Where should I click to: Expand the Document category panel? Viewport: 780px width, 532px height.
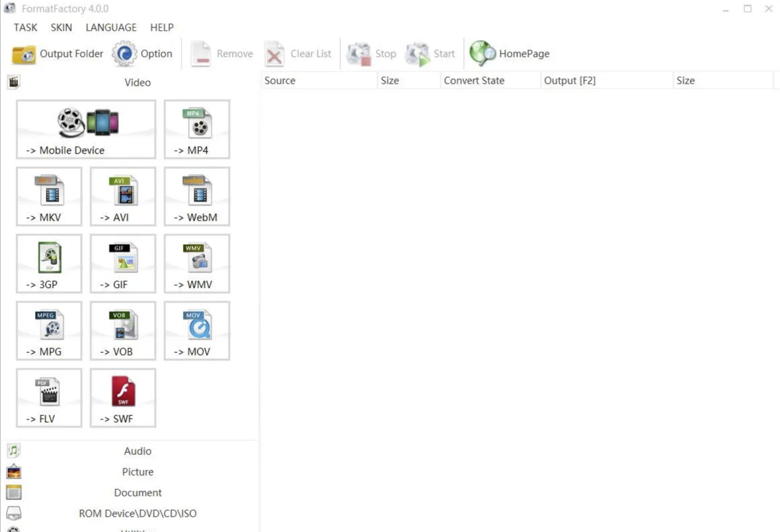pyautogui.click(x=137, y=493)
